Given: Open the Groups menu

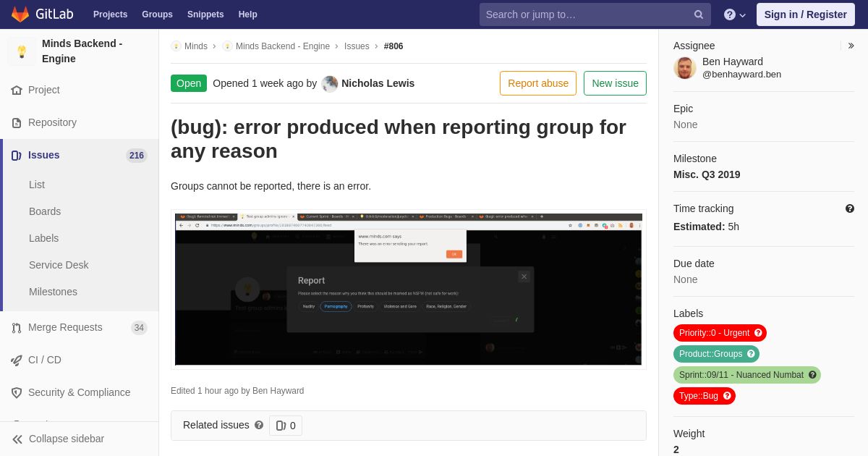Looking at the screenshot, I should (157, 14).
